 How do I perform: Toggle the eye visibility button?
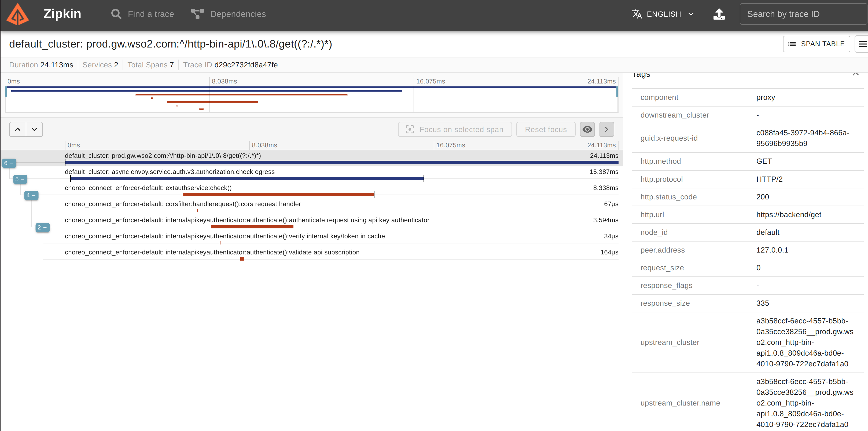coord(587,129)
